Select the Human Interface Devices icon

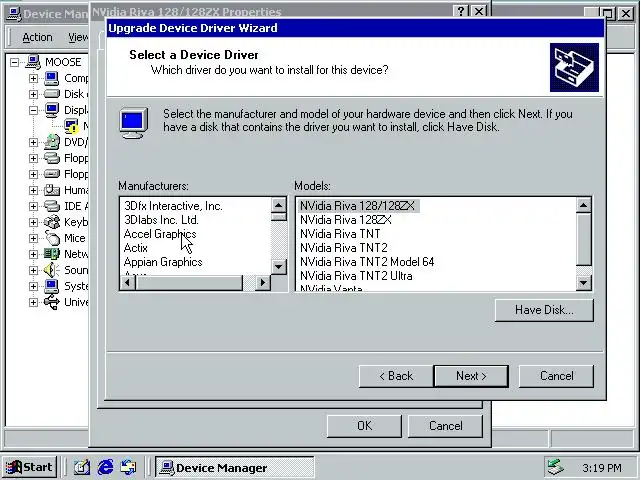(51, 190)
